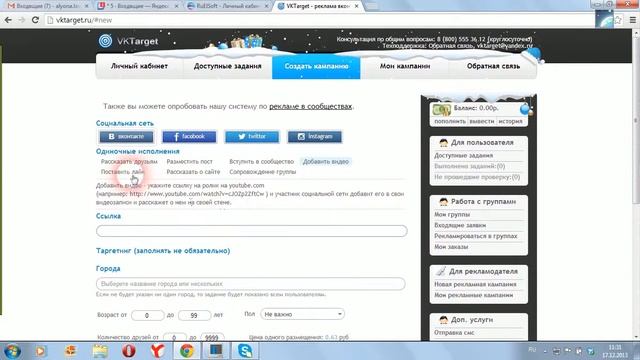Select the Facebook social network button
This screenshot has height=360, width=640.
189,136
